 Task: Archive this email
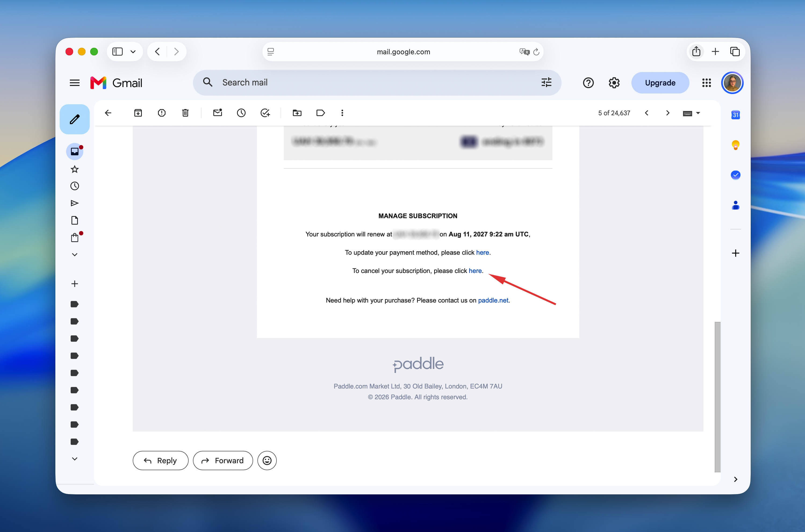[x=138, y=113]
